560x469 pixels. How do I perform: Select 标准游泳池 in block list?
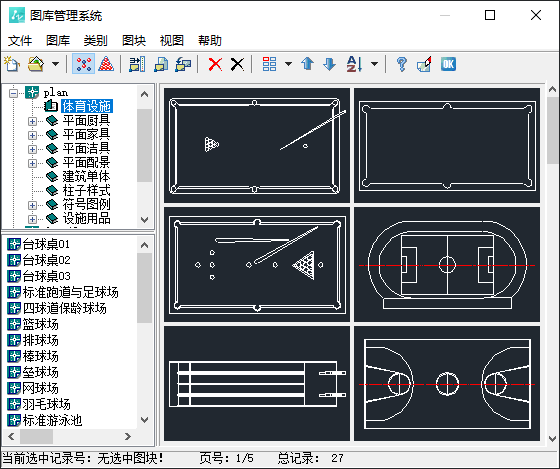coord(52,421)
